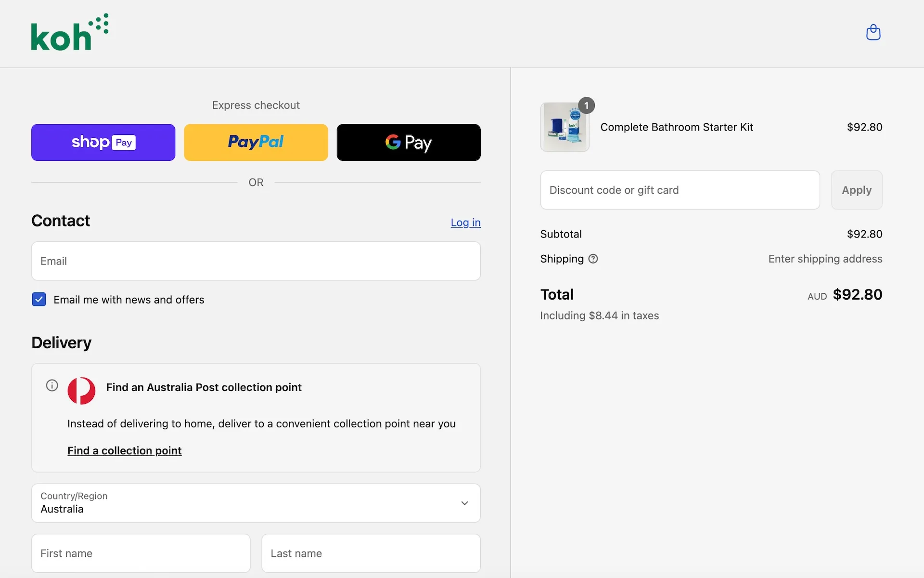This screenshot has height=578, width=924.
Task: Click the Last name field
Action: pos(371,553)
